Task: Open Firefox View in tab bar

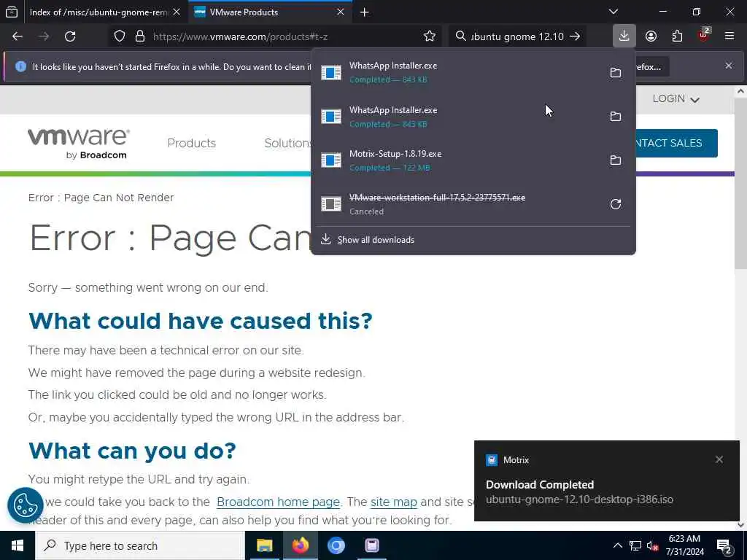Action: point(12,12)
